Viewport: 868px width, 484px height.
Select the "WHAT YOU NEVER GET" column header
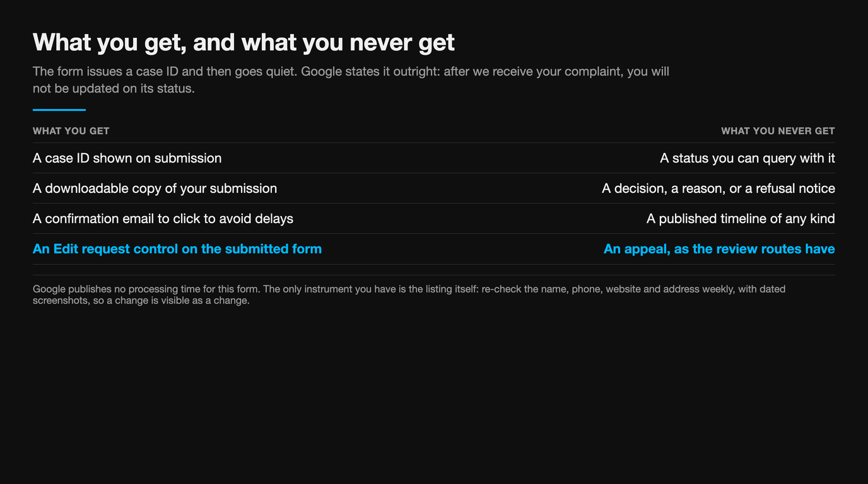778,131
